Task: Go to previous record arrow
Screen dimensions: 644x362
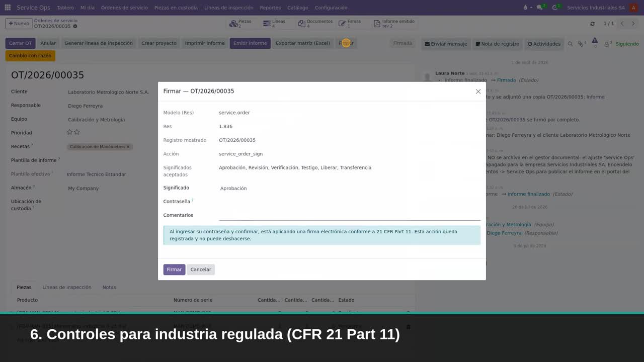Action: 622,24
